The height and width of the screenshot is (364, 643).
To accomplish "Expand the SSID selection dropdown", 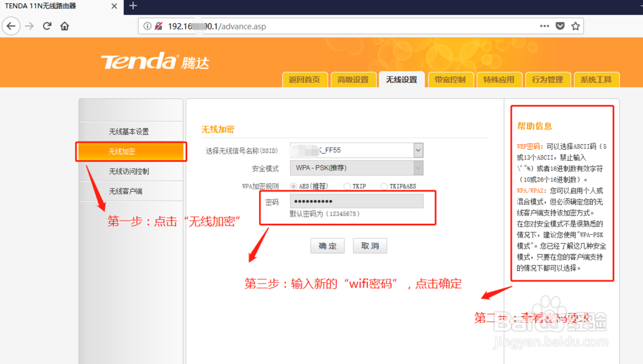I will coord(418,150).
